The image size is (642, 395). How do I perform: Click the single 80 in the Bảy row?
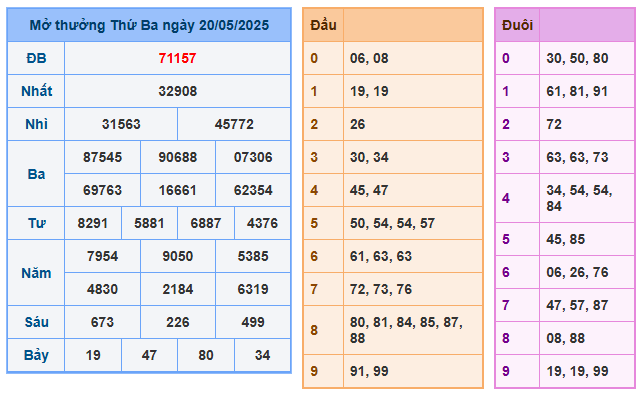click(206, 355)
